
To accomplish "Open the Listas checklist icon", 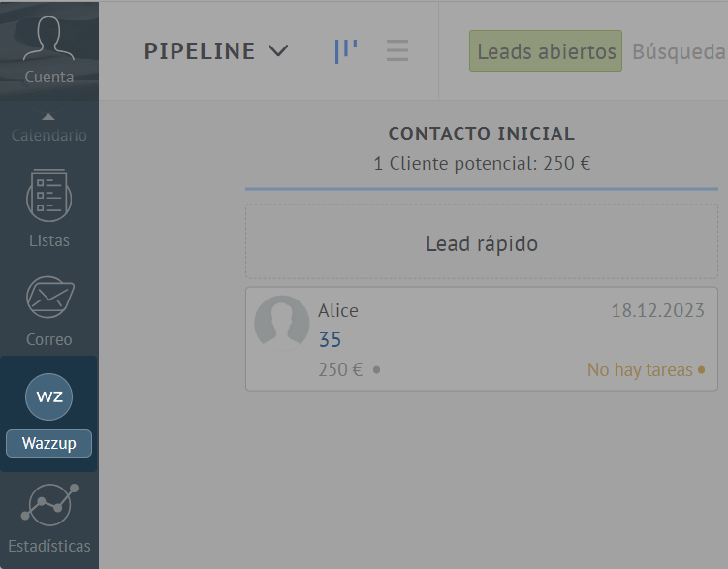I will pos(48,196).
